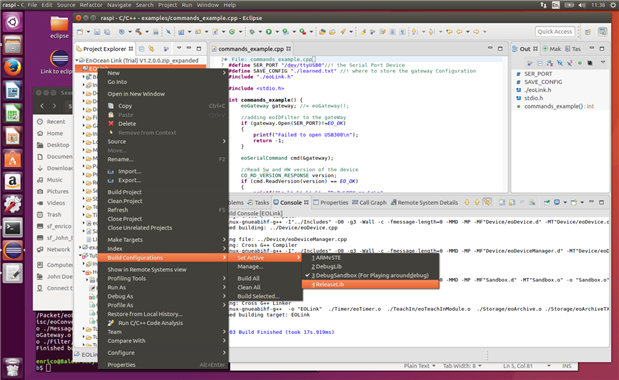Click the External Tools run icon
619x380 pixels.
[x=302, y=32]
